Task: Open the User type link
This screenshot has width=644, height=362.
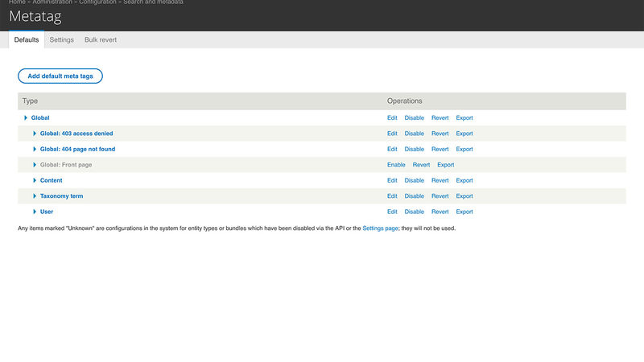Action: coord(47,212)
